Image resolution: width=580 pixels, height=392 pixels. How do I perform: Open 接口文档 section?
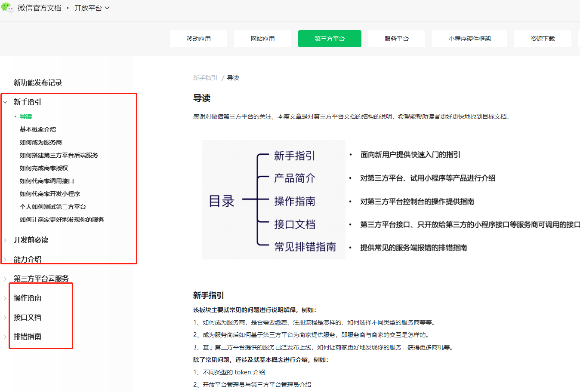coord(28,317)
